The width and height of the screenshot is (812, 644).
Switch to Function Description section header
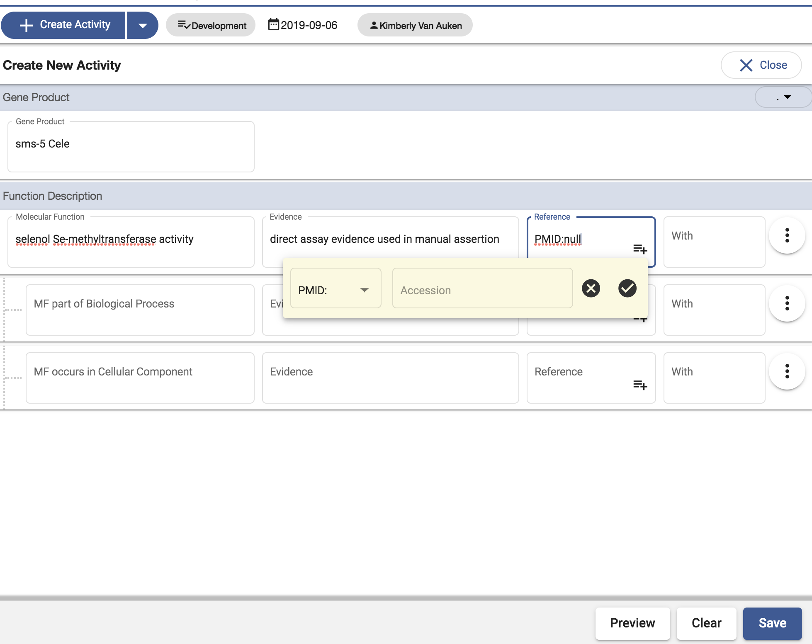click(52, 196)
